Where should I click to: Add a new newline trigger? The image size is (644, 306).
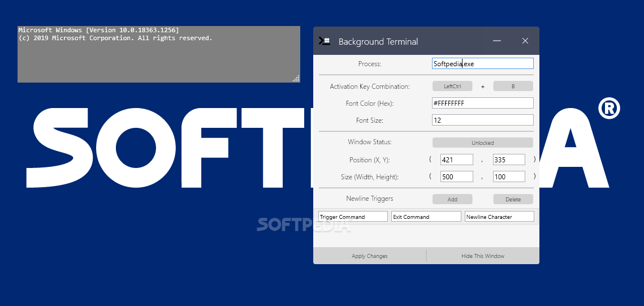click(x=452, y=199)
